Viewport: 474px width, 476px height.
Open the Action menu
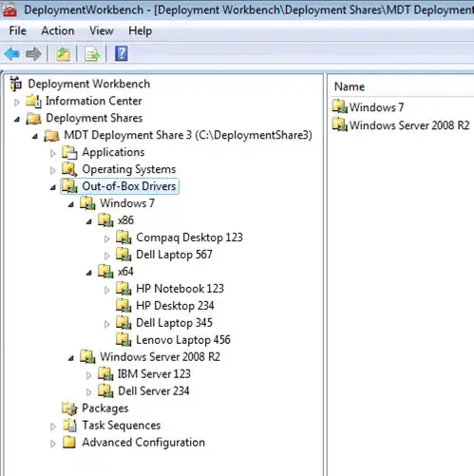58,31
